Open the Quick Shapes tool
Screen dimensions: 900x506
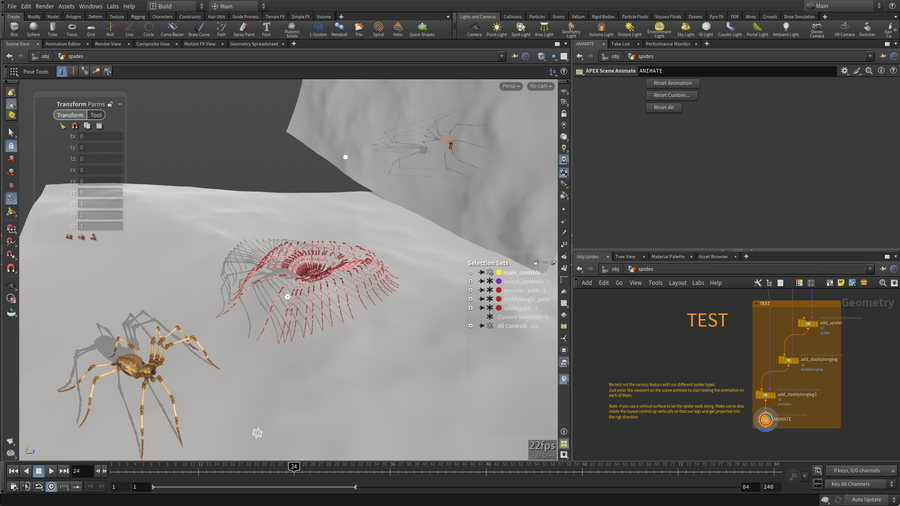click(x=422, y=29)
